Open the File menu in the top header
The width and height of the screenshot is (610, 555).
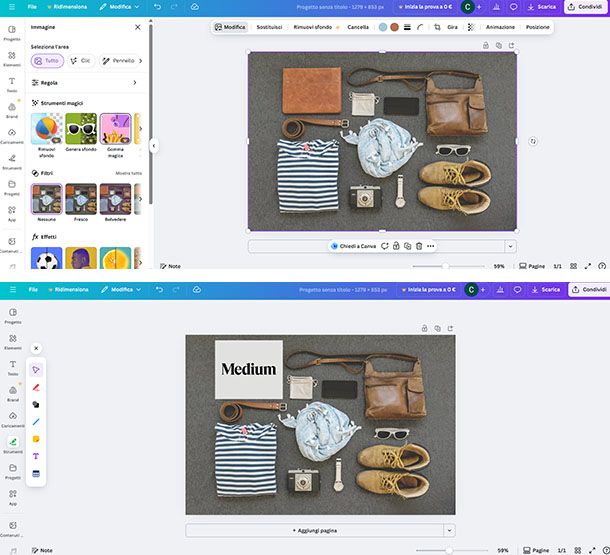click(32, 7)
